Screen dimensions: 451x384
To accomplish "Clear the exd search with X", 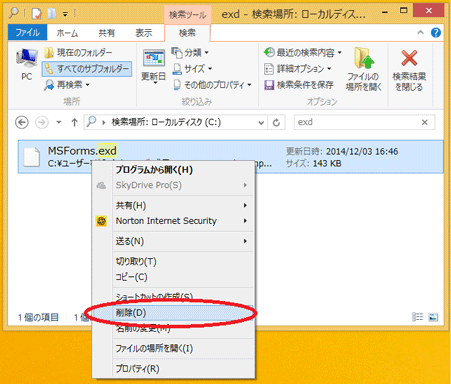I will tap(425, 122).
